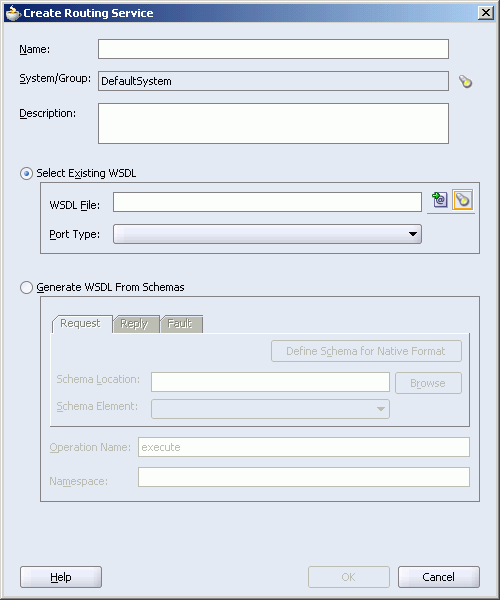Open the Fault tab
500x600 pixels.
click(x=180, y=324)
